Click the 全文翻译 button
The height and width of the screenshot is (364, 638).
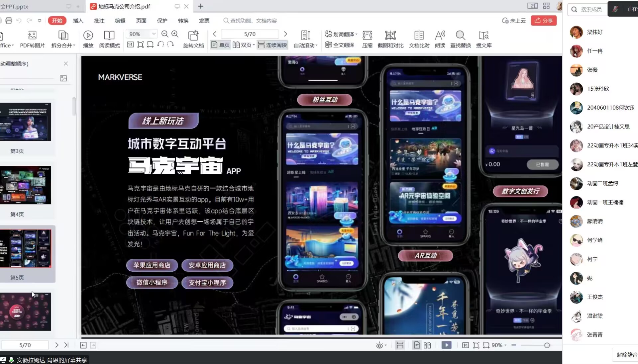(340, 45)
